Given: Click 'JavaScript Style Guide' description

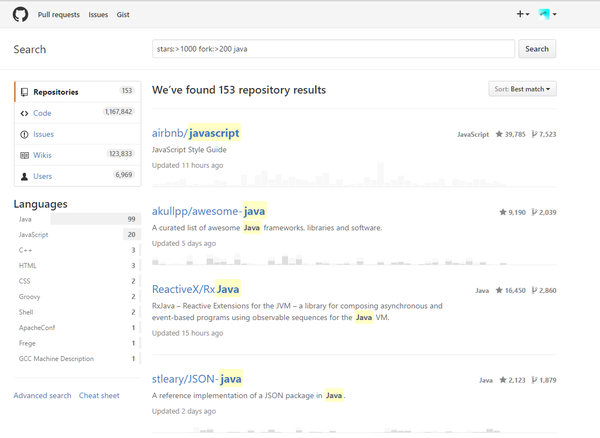Looking at the screenshot, I should click(189, 150).
